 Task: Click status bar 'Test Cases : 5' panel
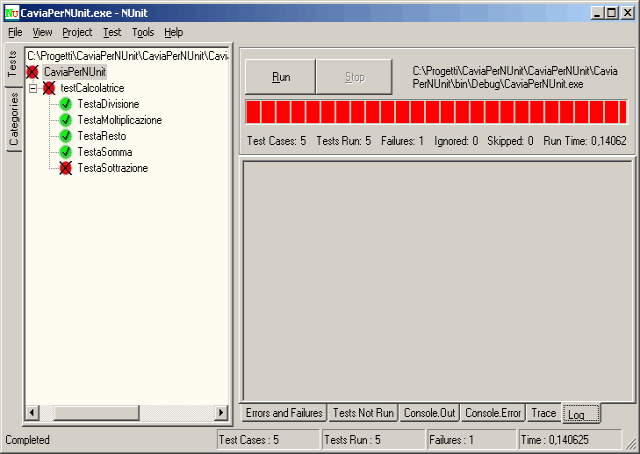[x=268, y=440]
